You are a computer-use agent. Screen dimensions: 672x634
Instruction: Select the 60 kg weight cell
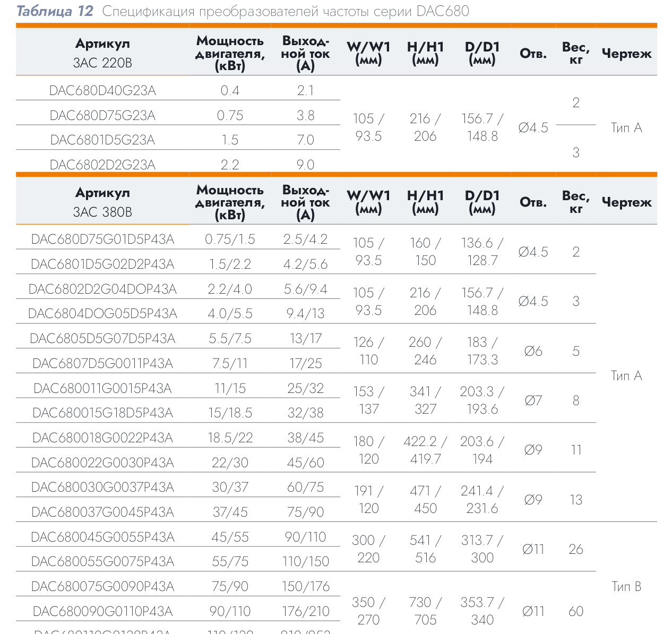(576, 612)
